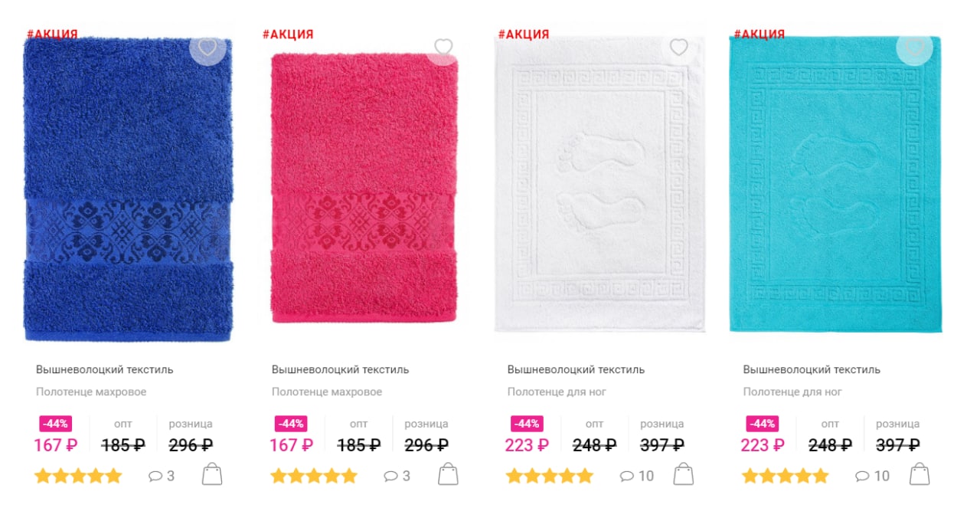
Task: Click #АКЦИЯ tag above the pink towel
Action: click(x=288, y=34)
